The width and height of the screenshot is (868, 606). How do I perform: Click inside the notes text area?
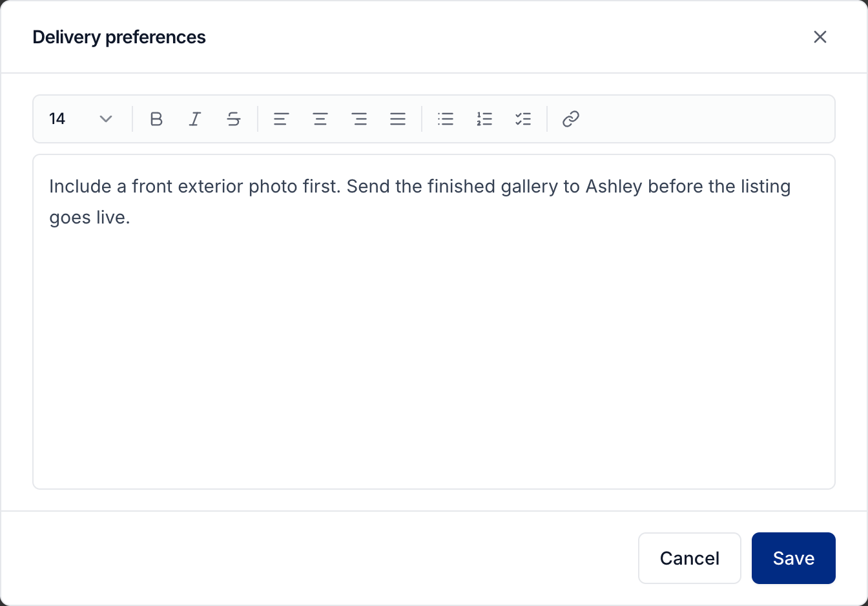tap(434, 322)
